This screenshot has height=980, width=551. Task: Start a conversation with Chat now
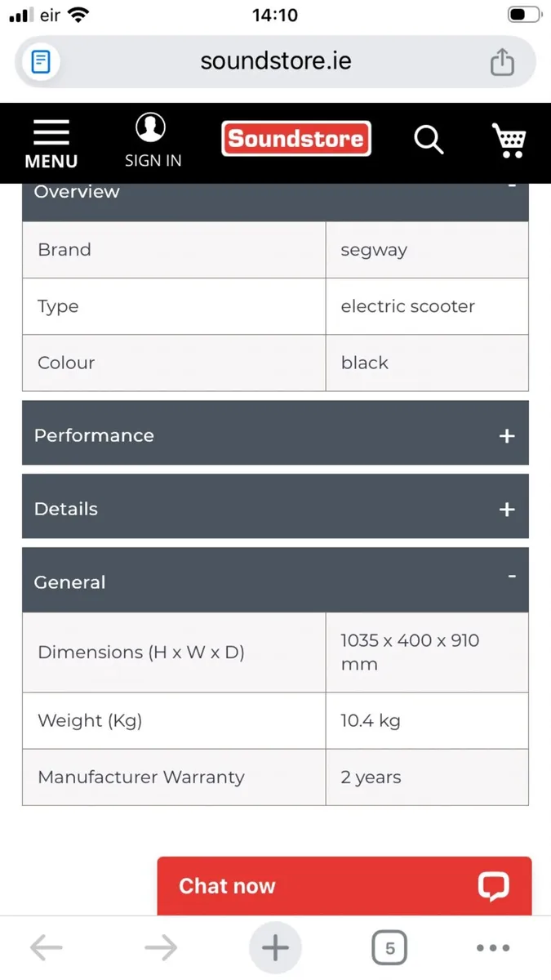[227, 886]
